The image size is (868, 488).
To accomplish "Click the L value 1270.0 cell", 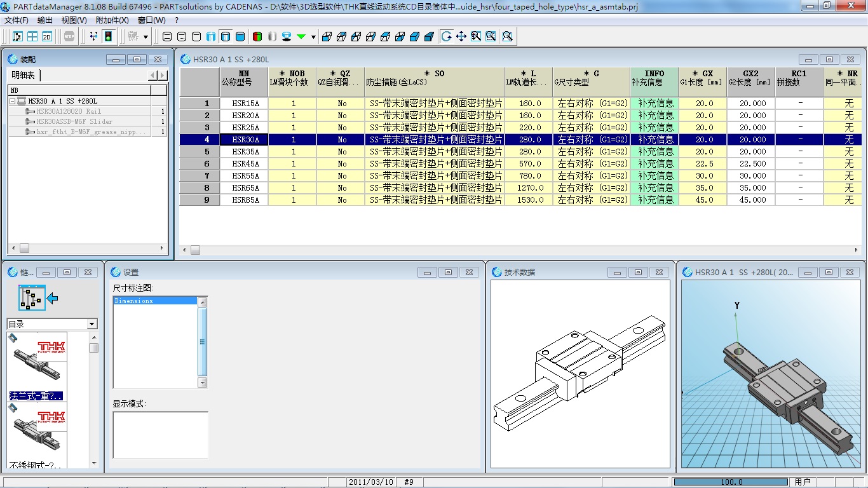I will pyautogui.click(x=529, y=188).
